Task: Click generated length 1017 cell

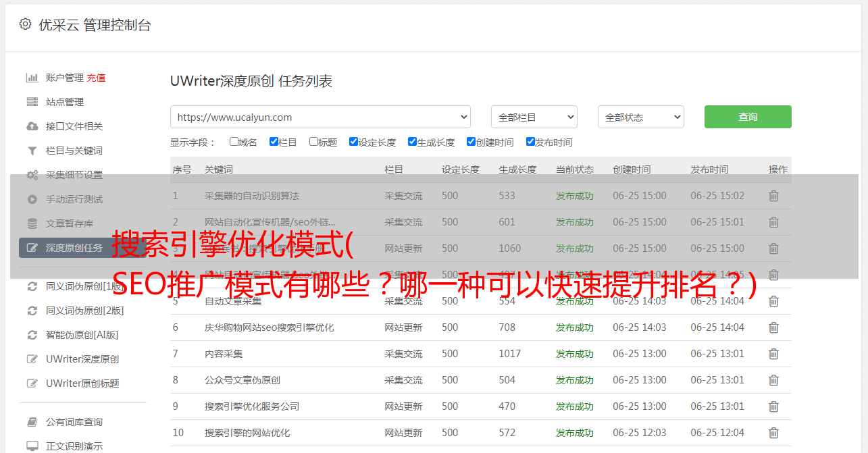Action: tap(510, 354)
